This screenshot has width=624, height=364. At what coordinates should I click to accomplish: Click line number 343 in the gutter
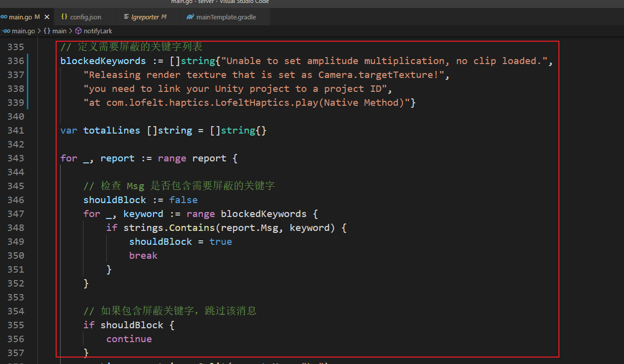[16, 158]
